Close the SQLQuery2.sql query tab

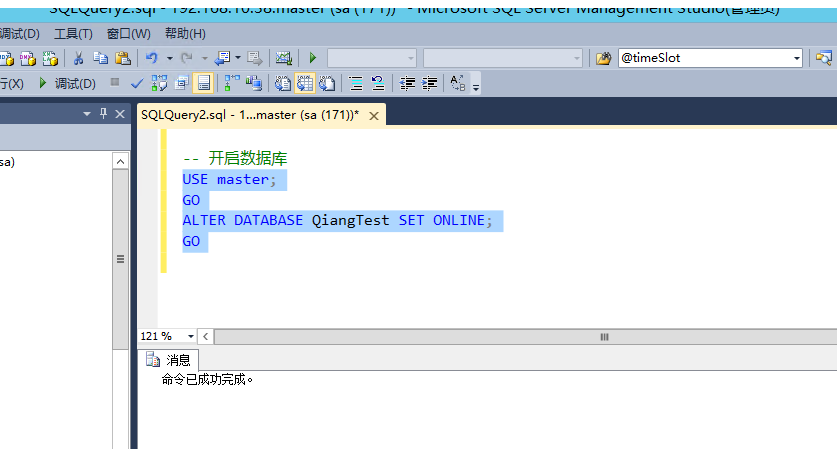[375, 116]
